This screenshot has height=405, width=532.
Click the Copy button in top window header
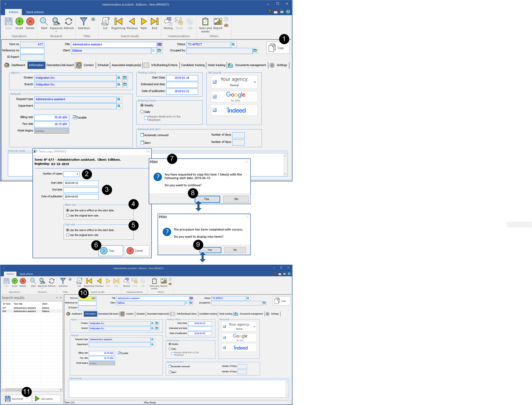pos(278,48)
